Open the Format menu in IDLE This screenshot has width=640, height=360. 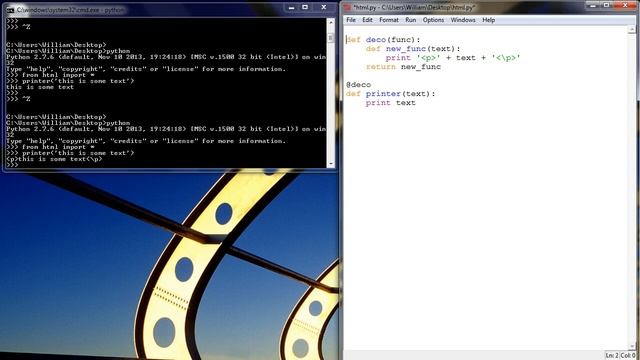coord(389,20)
